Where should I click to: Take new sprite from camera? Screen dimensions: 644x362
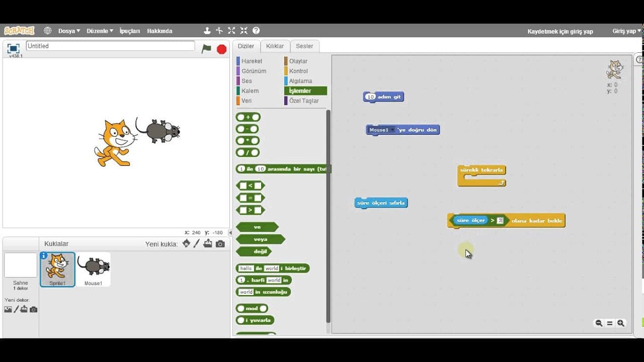pos(220,244)
